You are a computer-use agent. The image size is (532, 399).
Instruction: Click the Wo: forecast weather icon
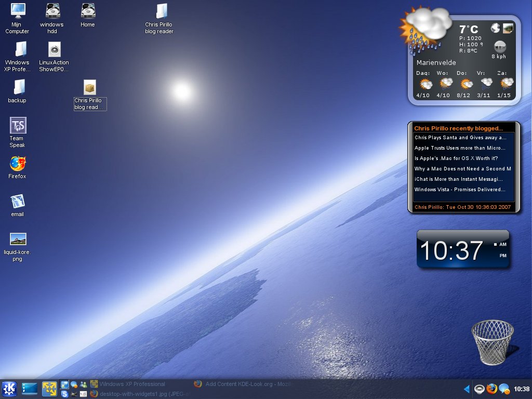[446, 83]
